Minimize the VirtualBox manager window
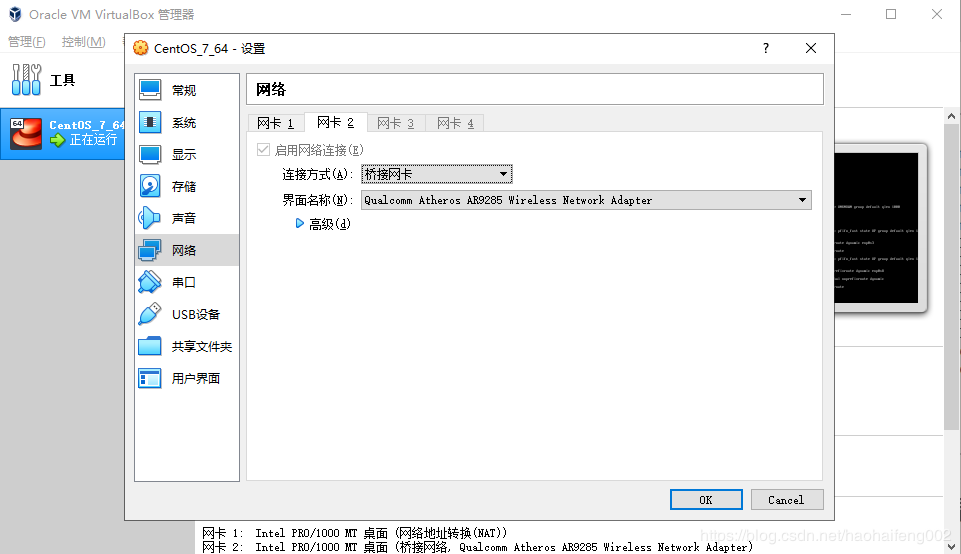961x554 pixels. (x=846, y=14)
